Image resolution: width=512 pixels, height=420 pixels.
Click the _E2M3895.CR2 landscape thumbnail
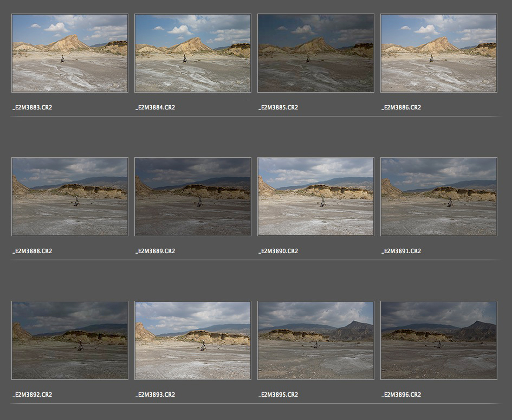coord(316,340)
